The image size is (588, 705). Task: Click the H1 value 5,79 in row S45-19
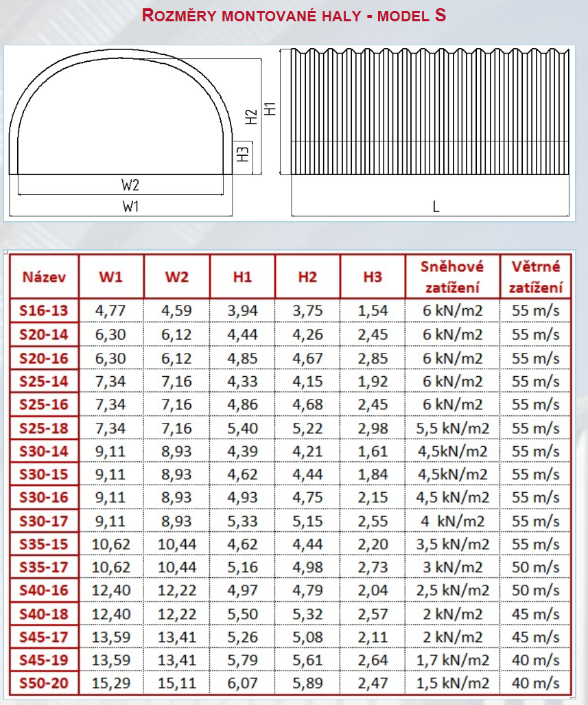(x=242, y=660)
